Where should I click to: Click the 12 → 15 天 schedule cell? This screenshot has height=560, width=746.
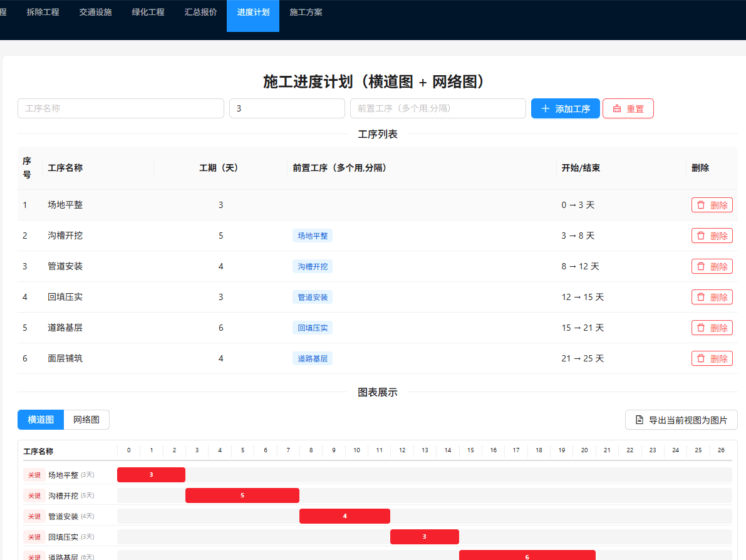(x=583, y=297)
